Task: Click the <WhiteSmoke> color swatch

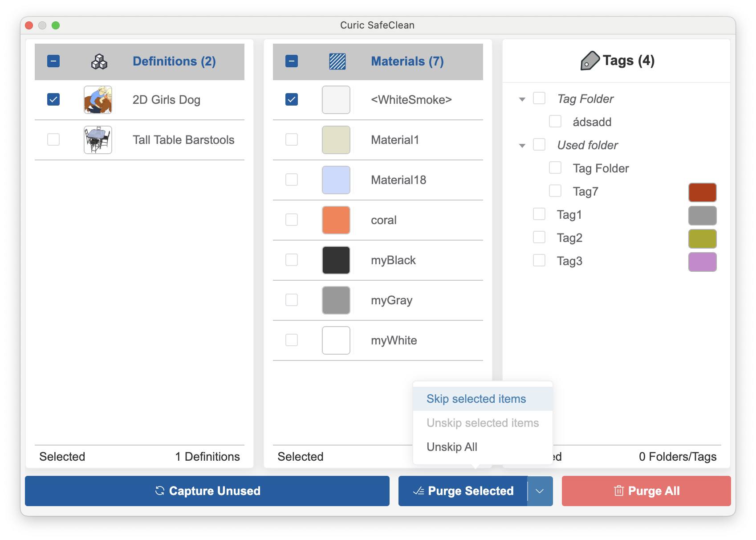Action: pyautogui.click(x=336, y=100)
